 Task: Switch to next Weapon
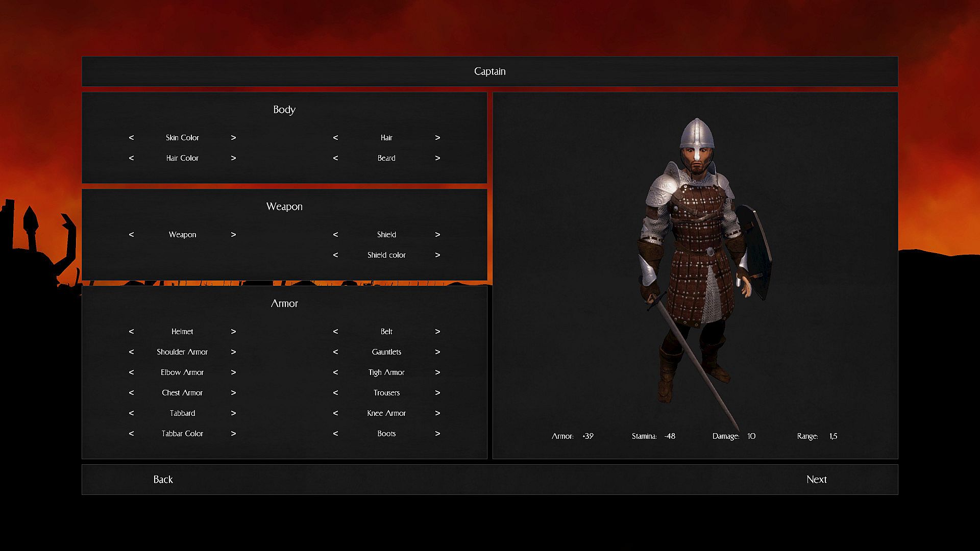click(233, 235)
